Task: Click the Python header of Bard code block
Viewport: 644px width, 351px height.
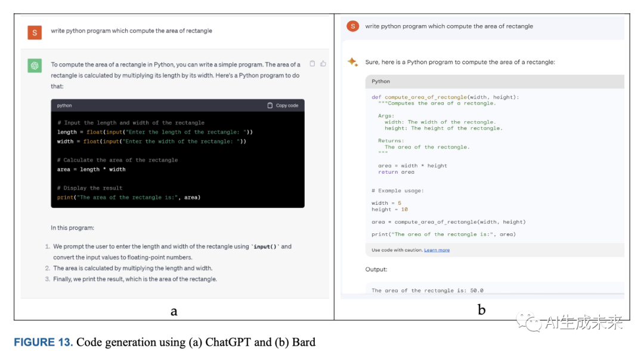Action: [x=494, y=81]
